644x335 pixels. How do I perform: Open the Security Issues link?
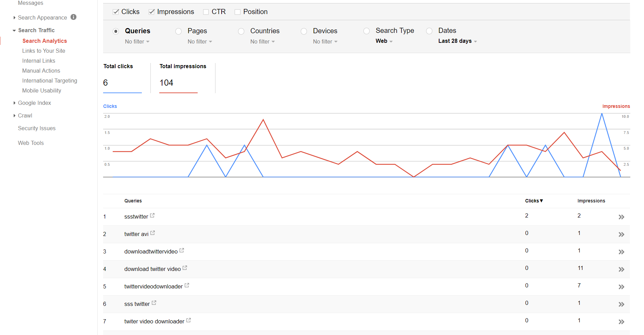pos(37,128)
